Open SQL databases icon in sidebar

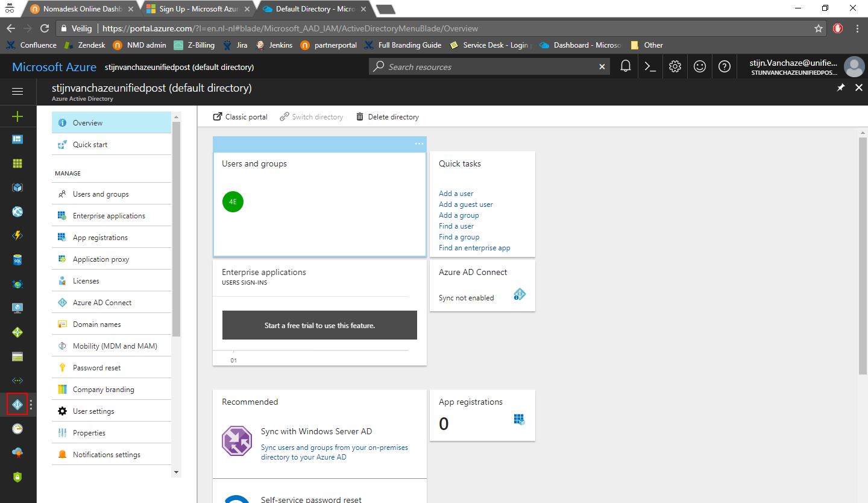point(17,260)
